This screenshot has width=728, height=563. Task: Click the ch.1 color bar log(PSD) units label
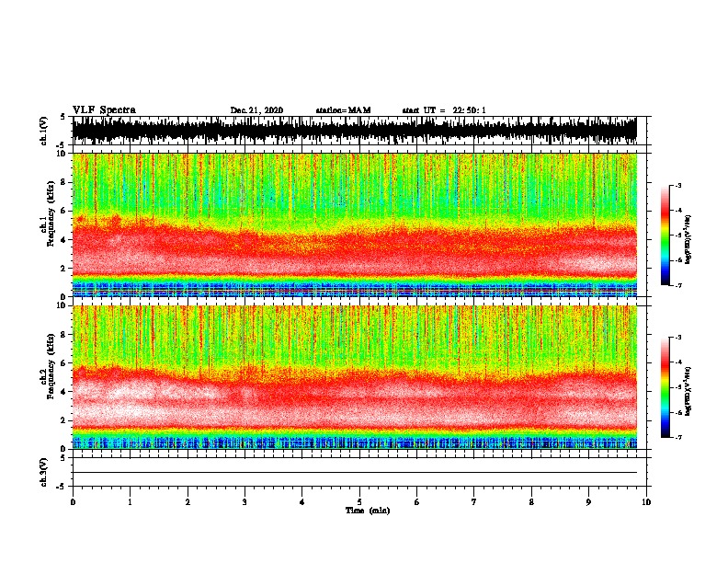coord(688,239)
